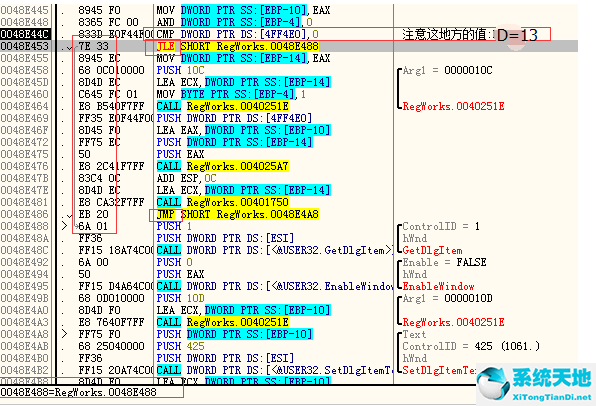Click PUSH EAX at 0048E475
The width and height of the screenshot is (596, 406).
[x=181, y=154]
